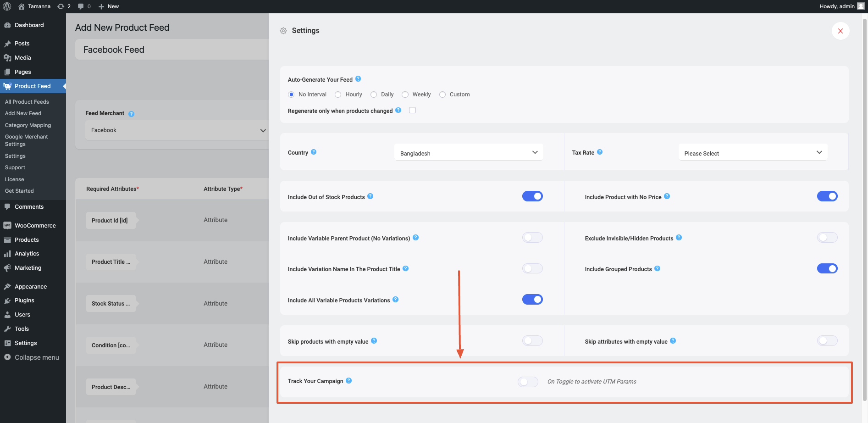Select the Daily radio option
Viewport: 868px width, 423px height.
[374, 95]
